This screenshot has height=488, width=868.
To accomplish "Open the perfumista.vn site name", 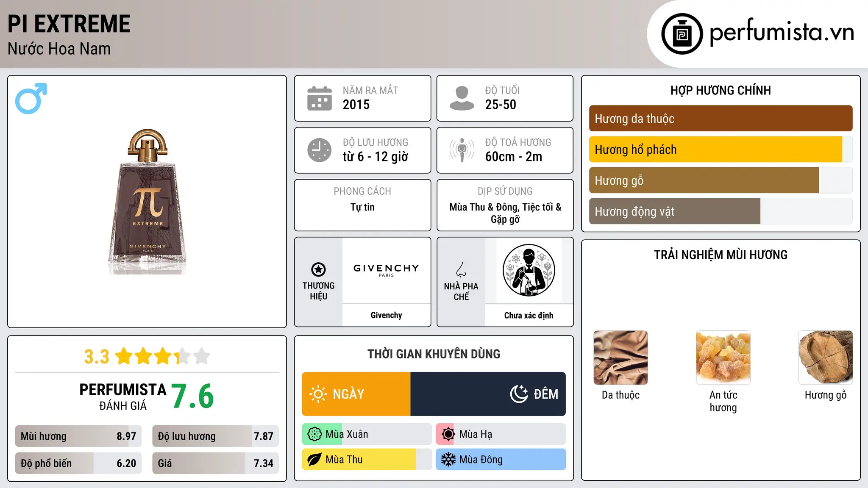I will [x=782, y=33].
